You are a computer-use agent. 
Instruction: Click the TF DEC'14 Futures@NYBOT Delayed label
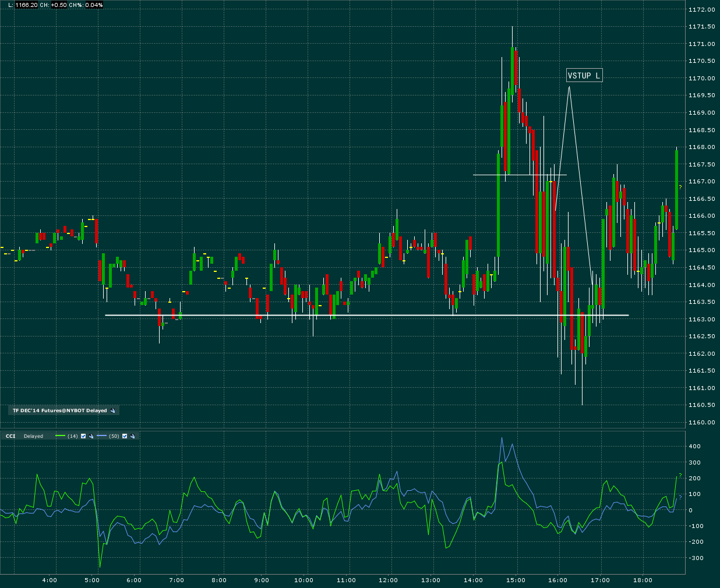click(60, 410)
